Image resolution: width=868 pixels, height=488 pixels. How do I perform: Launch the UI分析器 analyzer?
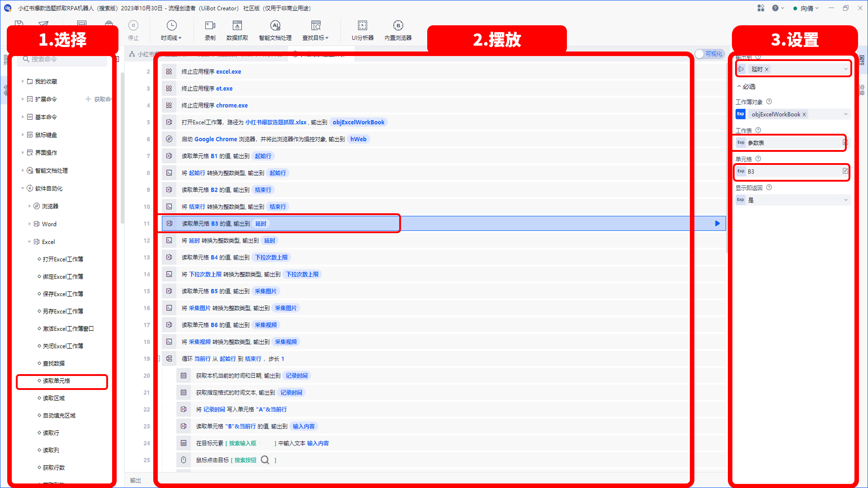click(363, 30)
